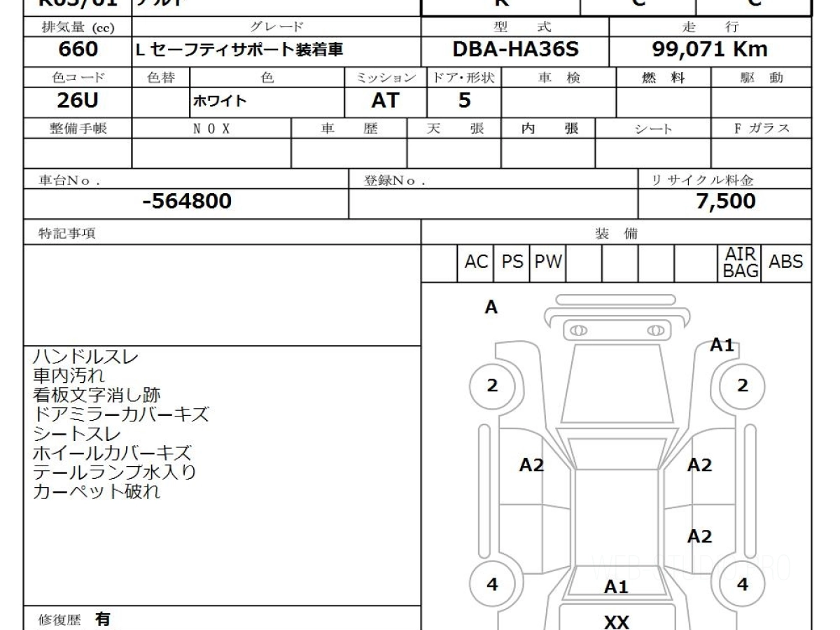Viewport: 840px width, 630px height.
Task: Click the 装備 section heading
Action: click(x=616, y=234)
